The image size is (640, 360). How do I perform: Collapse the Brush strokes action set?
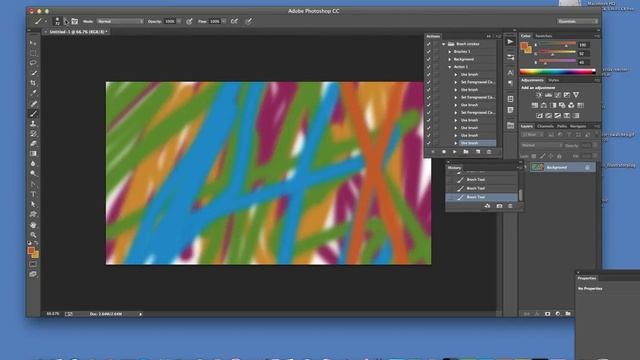(x=444, y=44)
